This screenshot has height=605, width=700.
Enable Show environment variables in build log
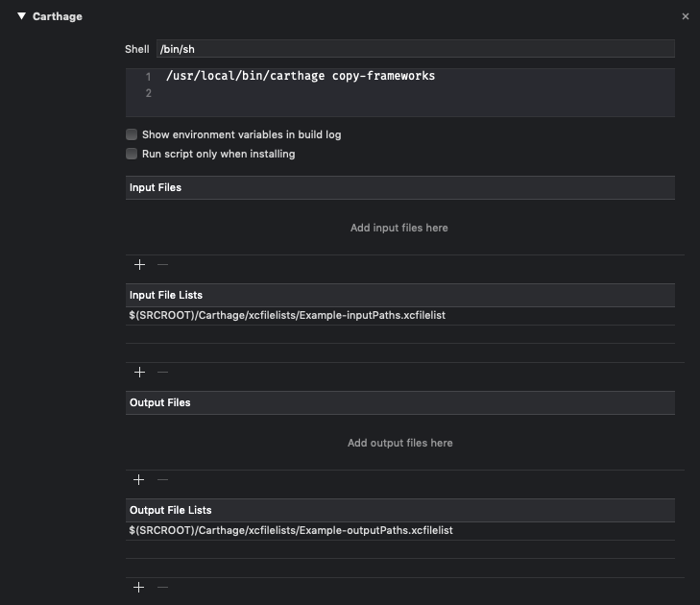[x=132, y=134]
